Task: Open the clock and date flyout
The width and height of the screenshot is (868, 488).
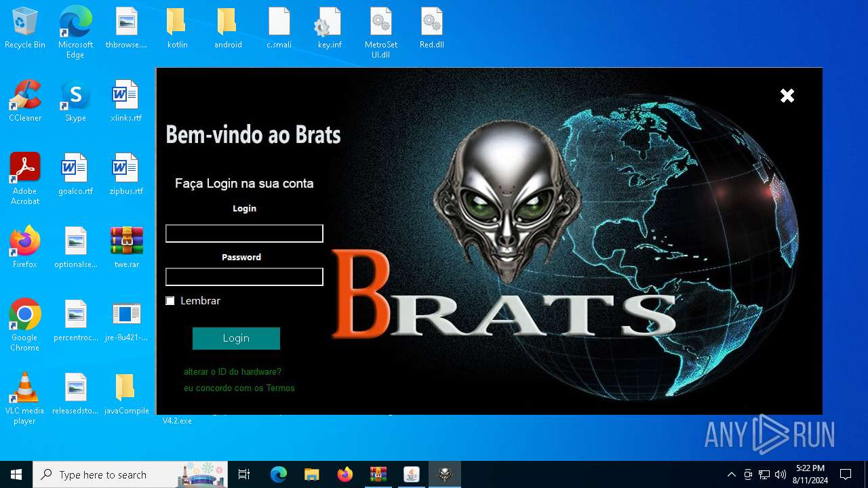Action: click(x=810, y=474)
